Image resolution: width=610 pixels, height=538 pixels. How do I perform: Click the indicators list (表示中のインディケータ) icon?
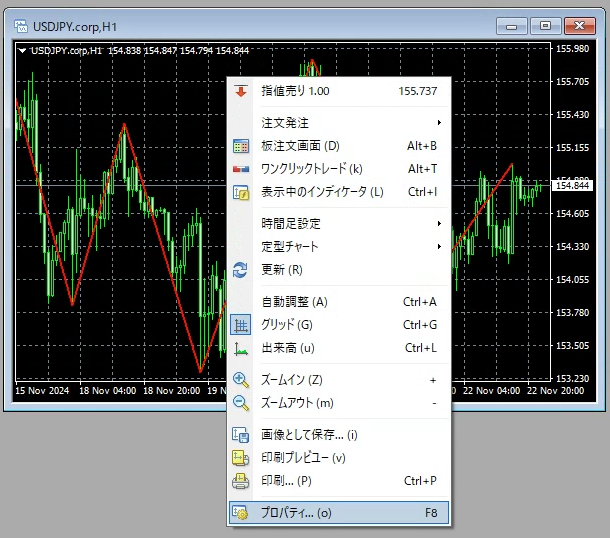click(x=240, y=192)
